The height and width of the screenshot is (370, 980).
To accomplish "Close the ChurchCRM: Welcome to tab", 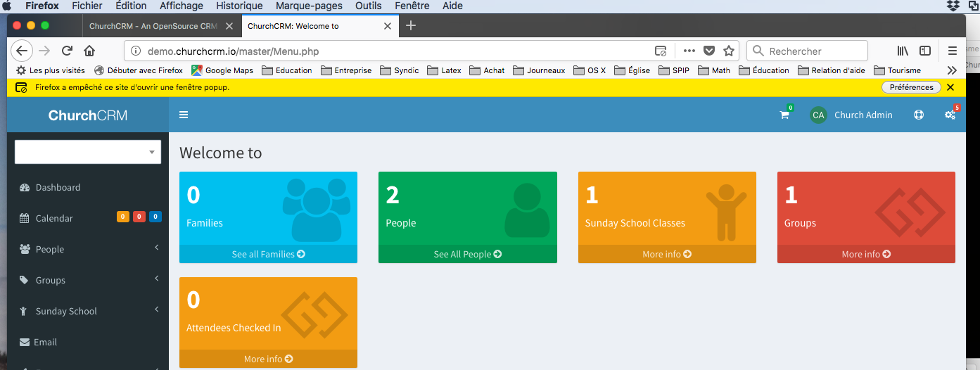I will [x=388, y=26].
